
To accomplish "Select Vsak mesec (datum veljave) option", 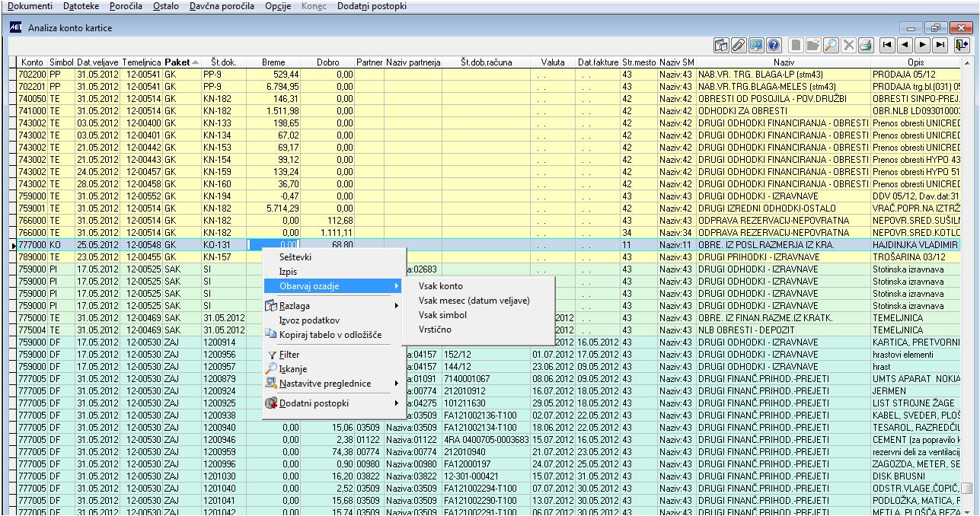I will click(474, 301).
